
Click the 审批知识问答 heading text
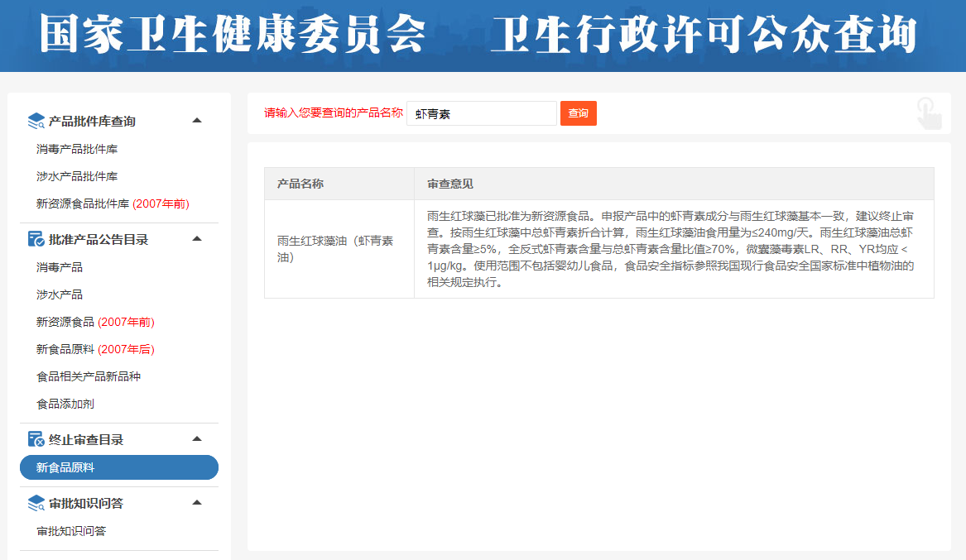pos(86,504)
